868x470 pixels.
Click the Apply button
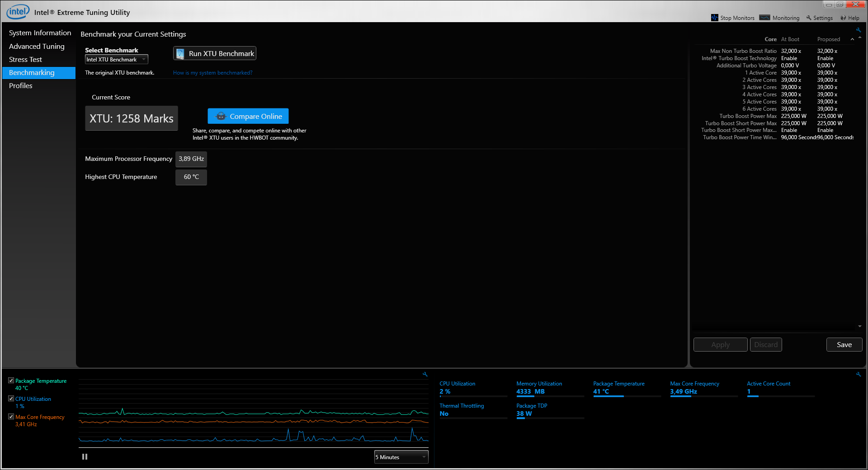click(x=720, y=345)
